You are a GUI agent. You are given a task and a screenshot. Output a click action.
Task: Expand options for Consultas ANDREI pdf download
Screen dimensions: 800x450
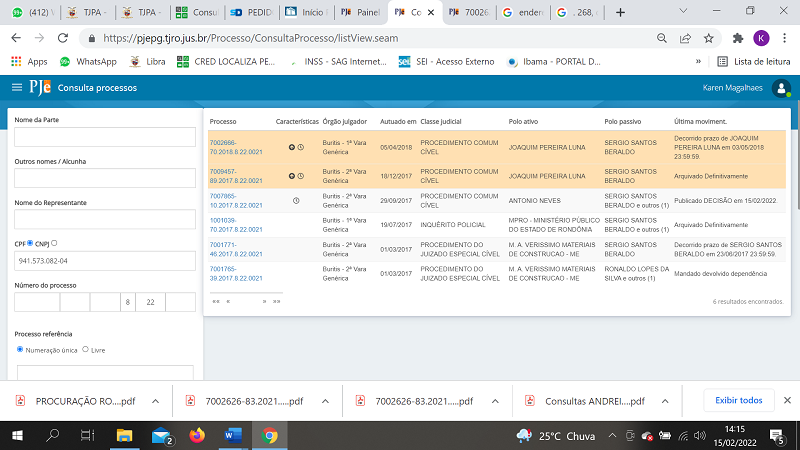663,400
